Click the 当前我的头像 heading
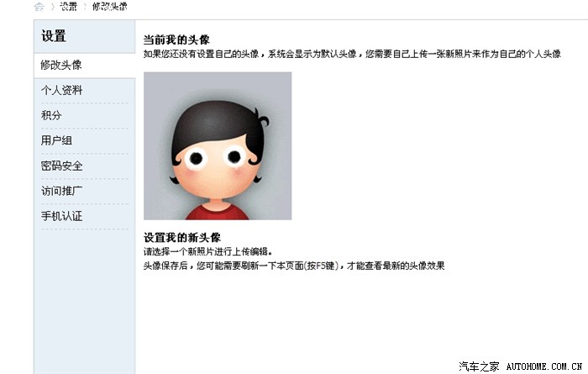The image size is (588, 374). coord(176,40)
